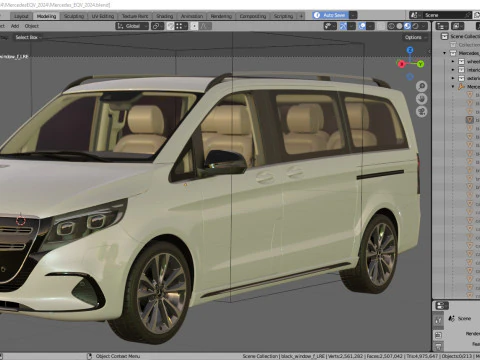The image size is (480, 360).
Task: Toggle the snapping magnet icon
Action: click(x=170, y=26)
